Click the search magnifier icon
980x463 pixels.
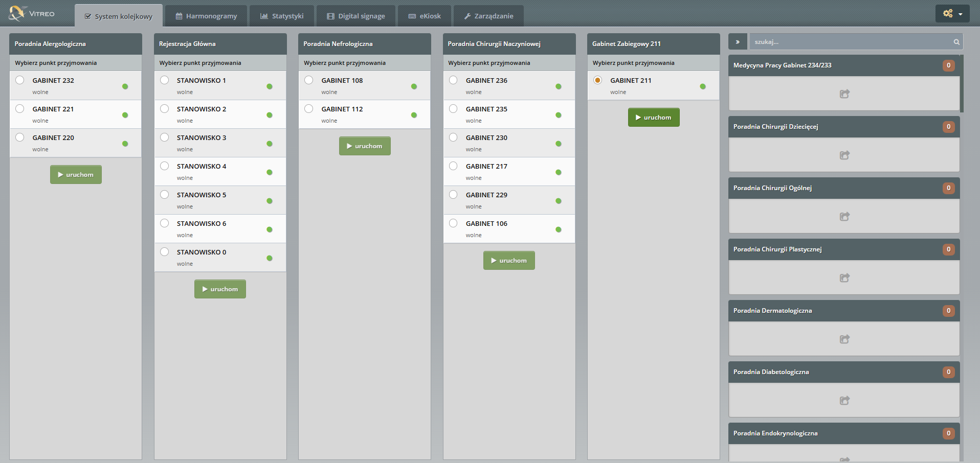click(956, 42)
